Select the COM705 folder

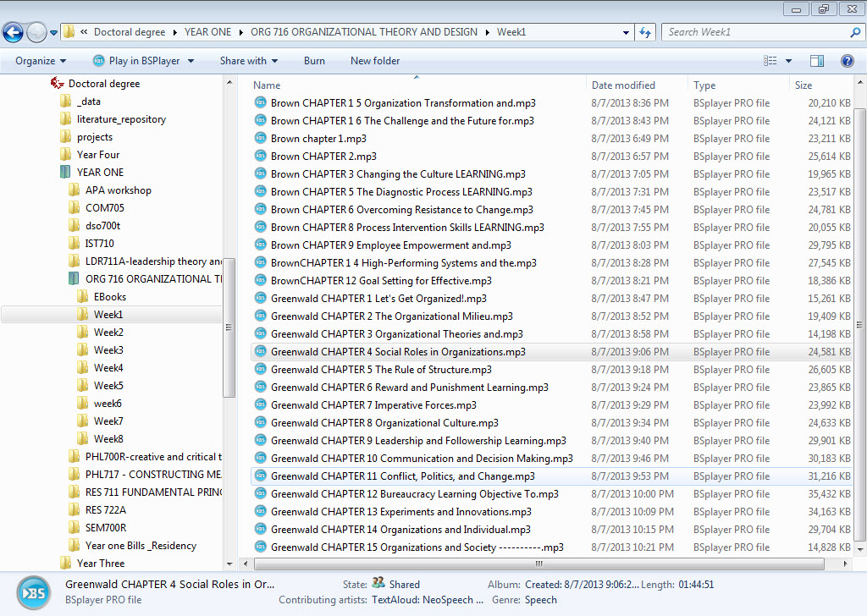tap(104, 207)
